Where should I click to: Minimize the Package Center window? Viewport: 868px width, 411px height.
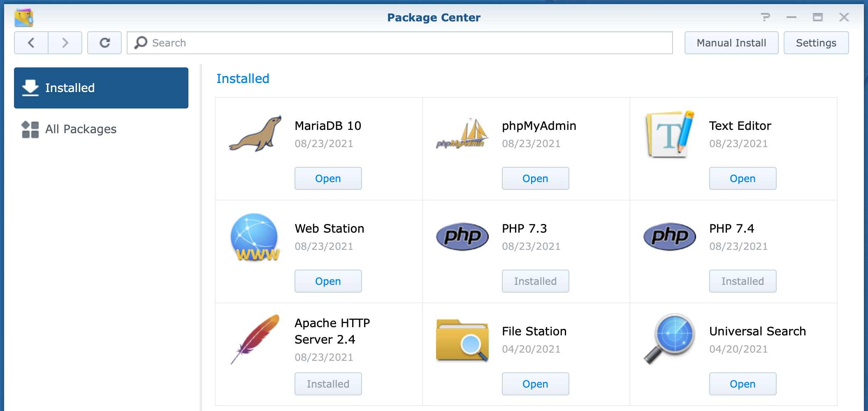coord(791,17)
